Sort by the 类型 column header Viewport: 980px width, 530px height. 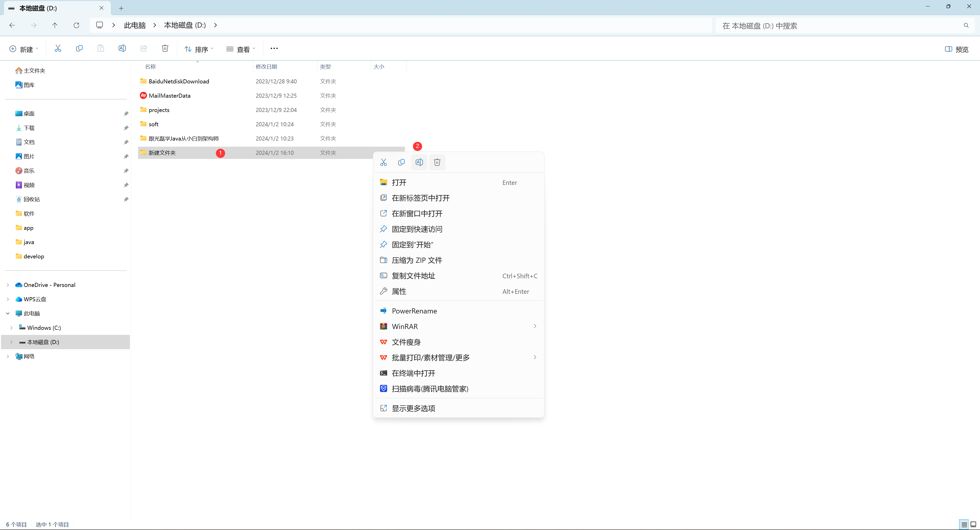click(x=325, y=67)
